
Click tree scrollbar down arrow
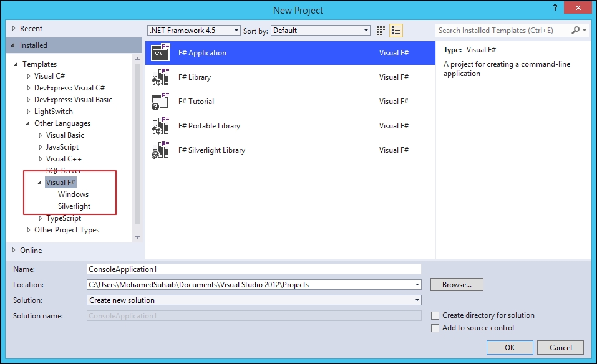click(137, 237)
